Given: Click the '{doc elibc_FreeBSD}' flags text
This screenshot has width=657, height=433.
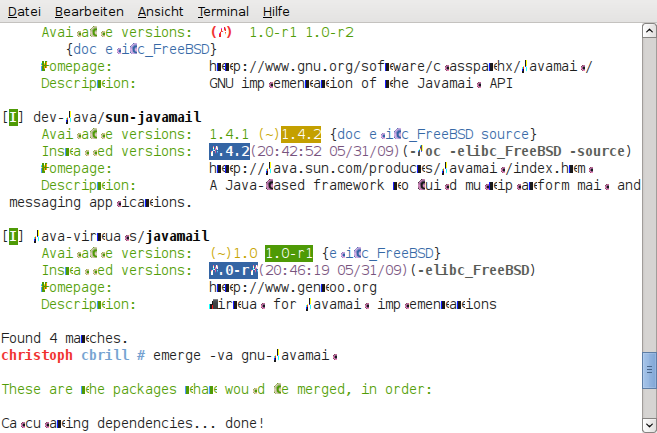Looking at the screenshot, I should coord(141,49).
